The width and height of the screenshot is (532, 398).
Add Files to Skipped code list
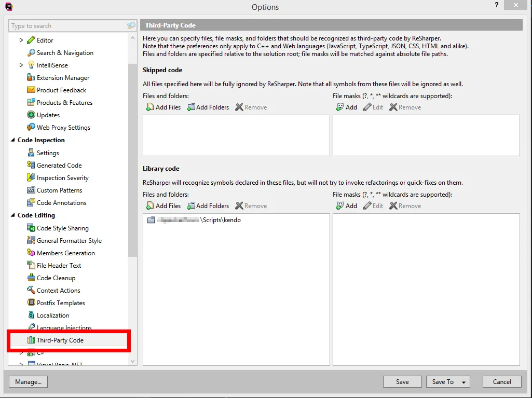click(163, 107)
